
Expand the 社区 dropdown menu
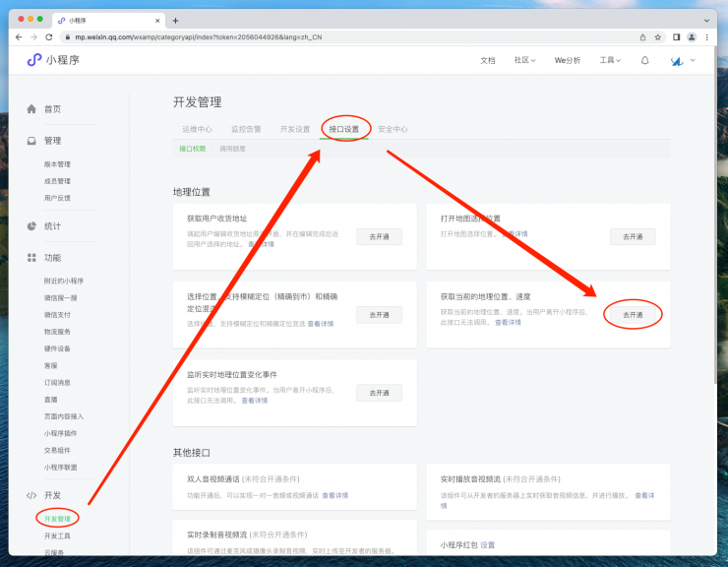point(524,60)
